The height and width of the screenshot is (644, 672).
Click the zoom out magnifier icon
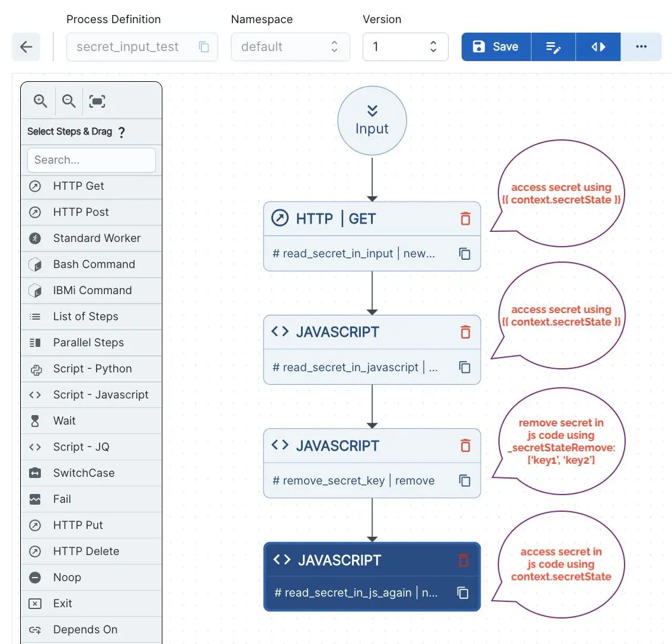(x=69, y=101)
